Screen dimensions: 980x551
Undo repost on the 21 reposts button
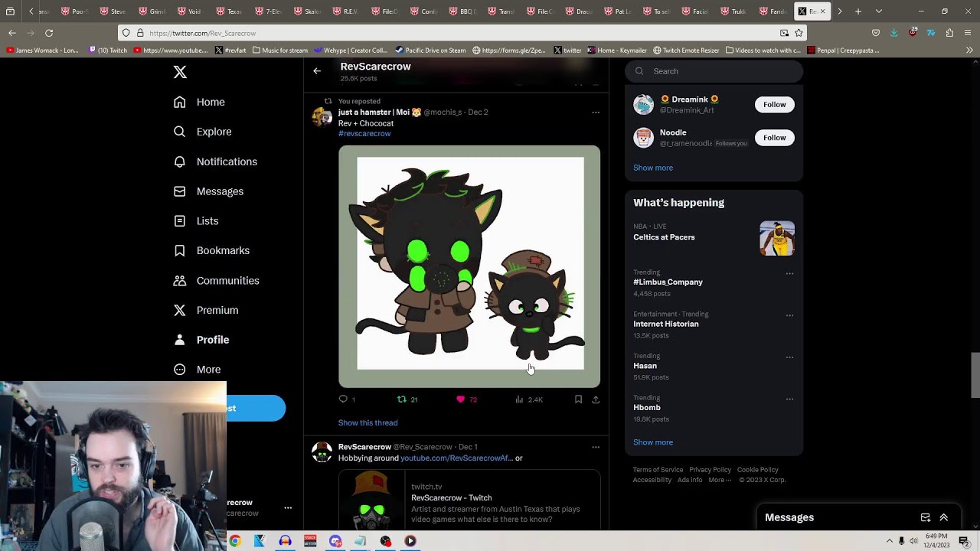pos(402,399)
